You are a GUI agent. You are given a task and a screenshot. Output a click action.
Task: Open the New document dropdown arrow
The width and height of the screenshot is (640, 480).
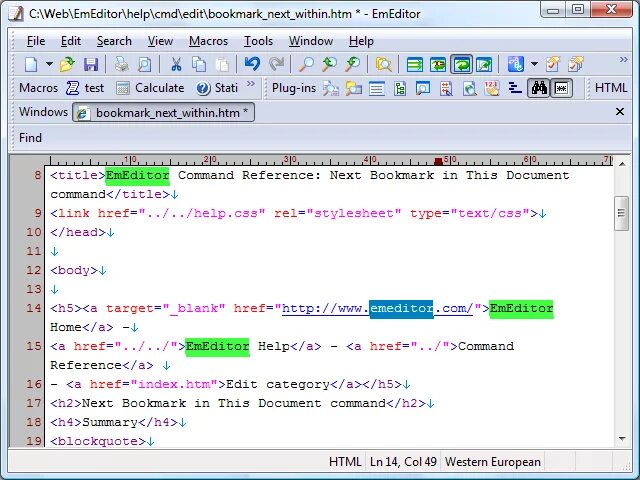[x=49, y=64]
